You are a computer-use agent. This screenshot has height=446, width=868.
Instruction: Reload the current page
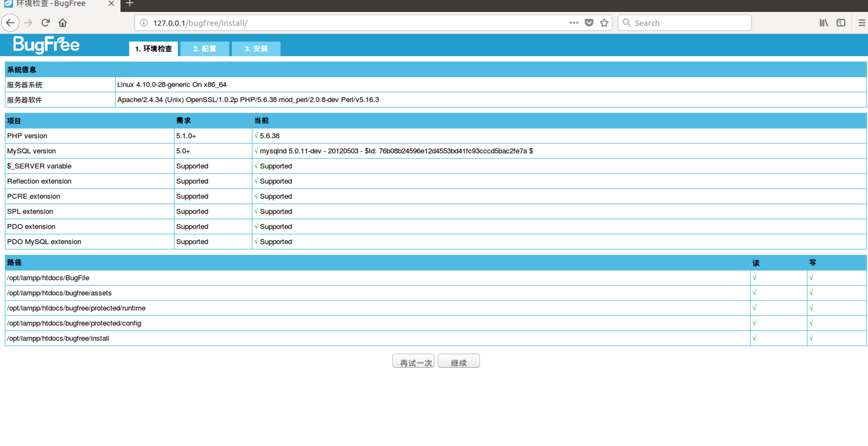click(45, 23)
